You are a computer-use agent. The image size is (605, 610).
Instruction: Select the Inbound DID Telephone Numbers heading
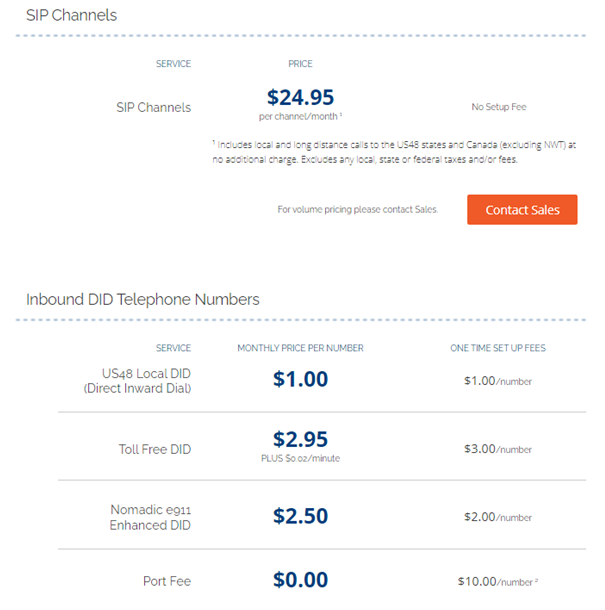tap(142, 299)
